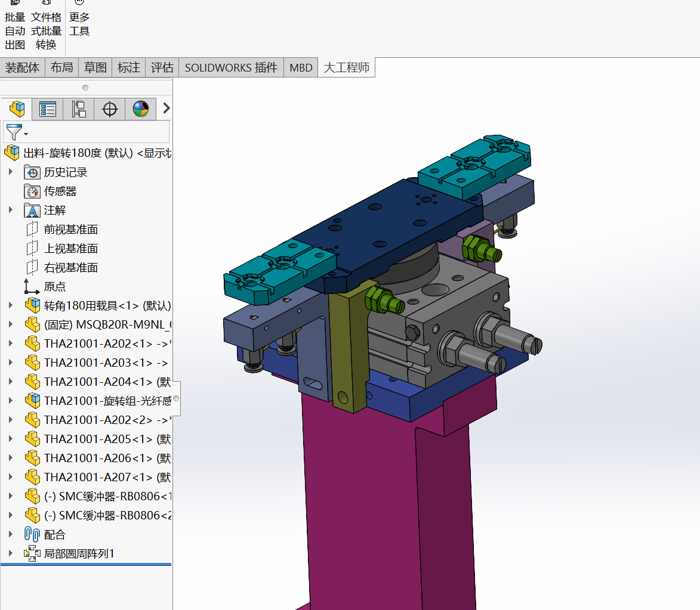The width and height of the screenshot is (700, 610).
Task: Select the top assembly 出料-旋转180度 icon
Action: tap(12, 153)
